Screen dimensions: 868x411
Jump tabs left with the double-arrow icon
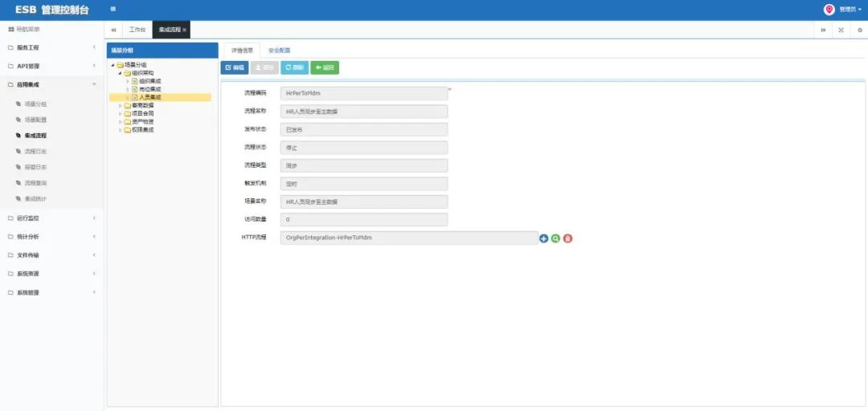click(113, 30)
